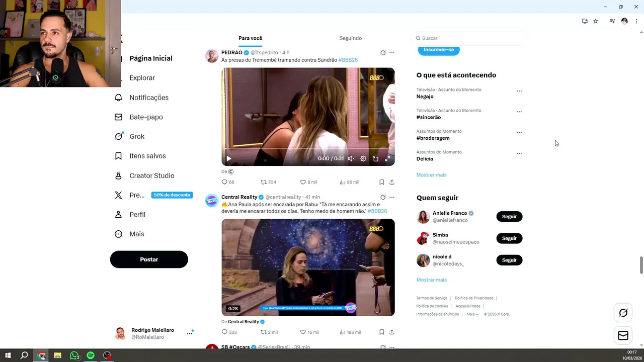Bookmark the Central Reality post
Screen dimensions: 644x362
tap(382, 332)
